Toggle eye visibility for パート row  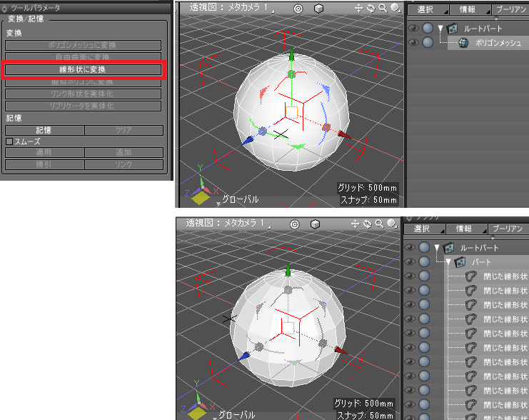point(410,261)
